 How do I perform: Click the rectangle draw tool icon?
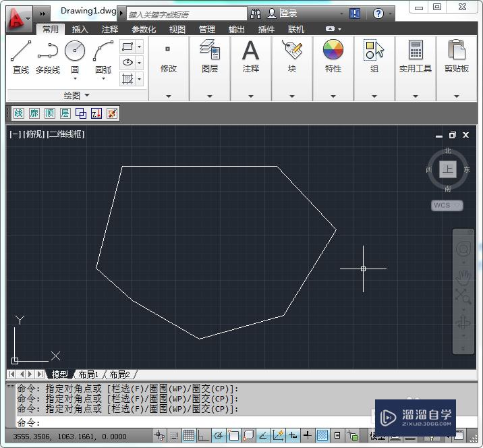coord(127,47)
